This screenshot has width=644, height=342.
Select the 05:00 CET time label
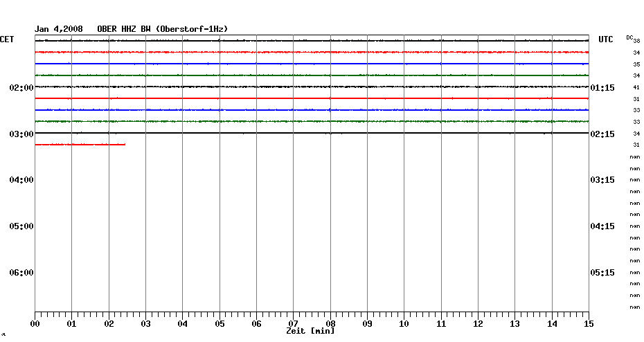coord(21,226)
